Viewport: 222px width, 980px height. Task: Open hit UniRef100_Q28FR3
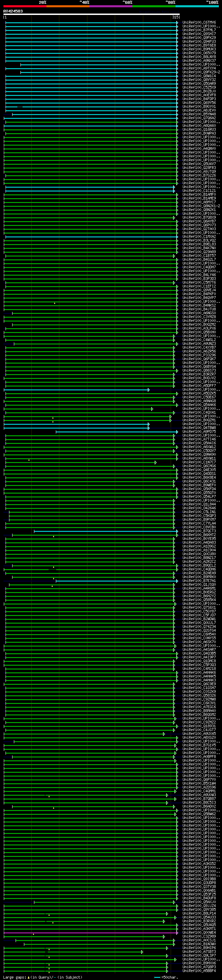[x=199, y=168]
